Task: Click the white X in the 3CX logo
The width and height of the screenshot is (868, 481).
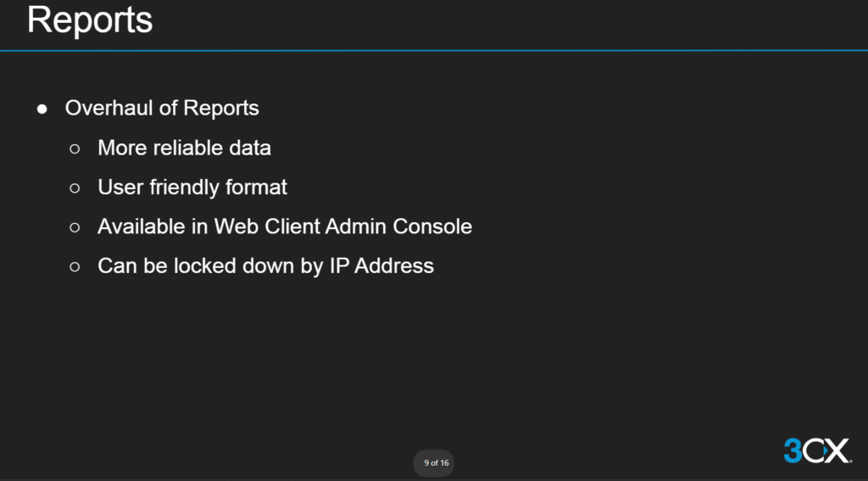Action: tap(837, 450)
